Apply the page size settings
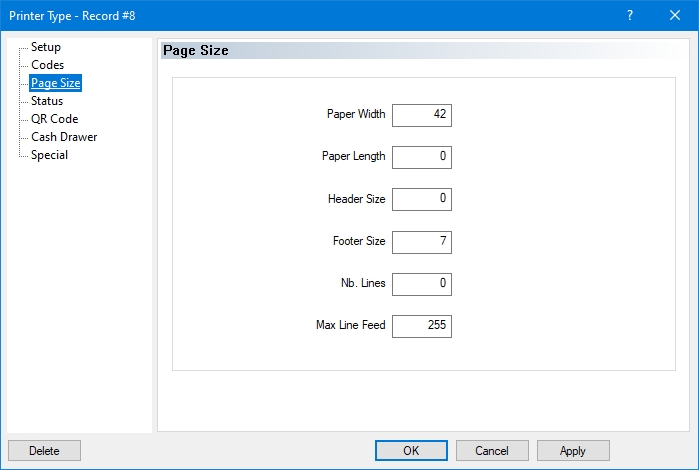The image size is (699, 470). pos(573,451)
